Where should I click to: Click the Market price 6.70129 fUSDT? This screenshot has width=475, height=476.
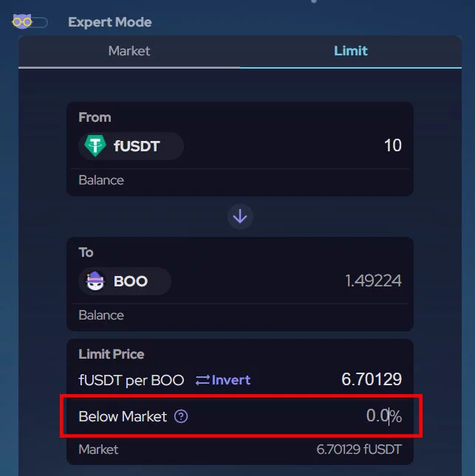[359, 449]
